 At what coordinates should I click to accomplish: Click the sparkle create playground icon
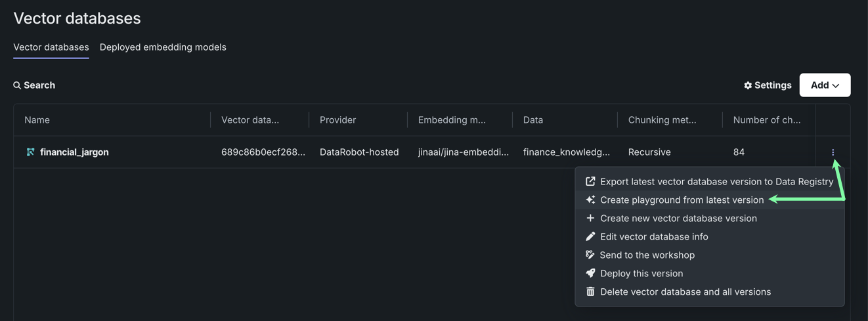(590, 200)
